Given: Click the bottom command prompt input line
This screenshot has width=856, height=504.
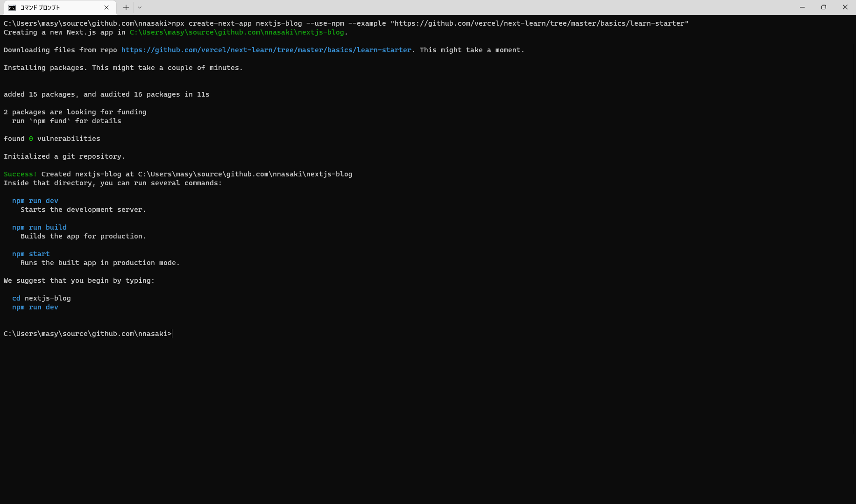Looking at the screenshot, I should [x=88, y=334].
